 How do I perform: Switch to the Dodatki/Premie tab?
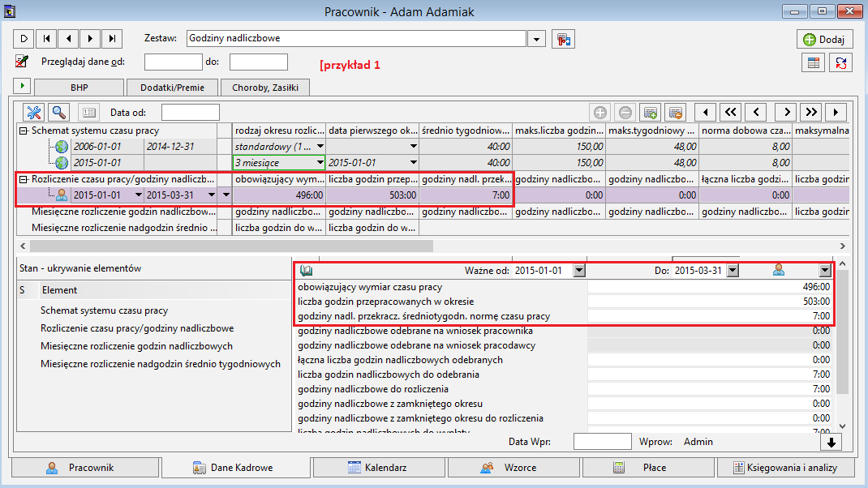point(172,88)
